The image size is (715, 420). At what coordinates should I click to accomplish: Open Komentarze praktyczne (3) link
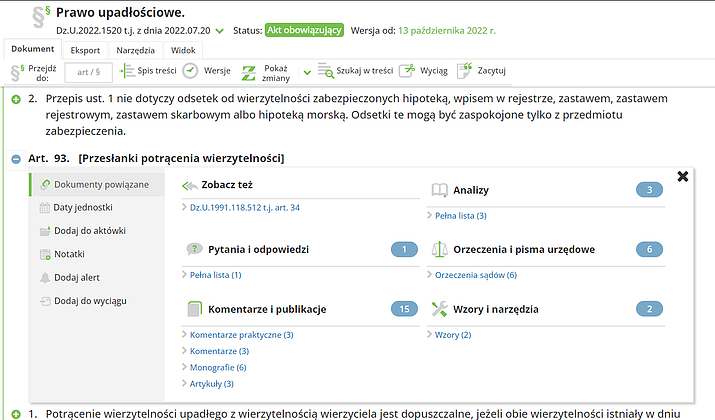pos(241,334)
